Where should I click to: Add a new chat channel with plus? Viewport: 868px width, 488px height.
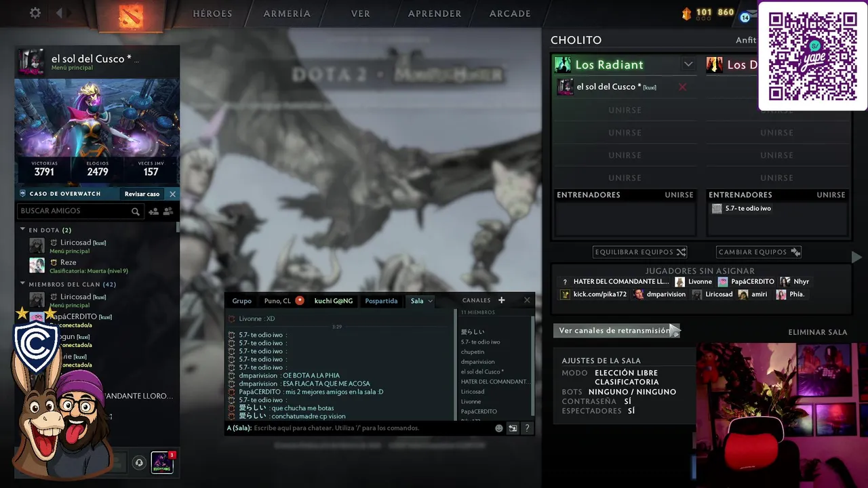pos(502,300)
